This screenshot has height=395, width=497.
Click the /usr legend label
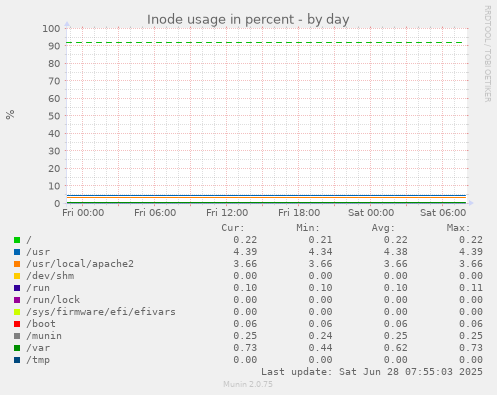pos(38,252)
